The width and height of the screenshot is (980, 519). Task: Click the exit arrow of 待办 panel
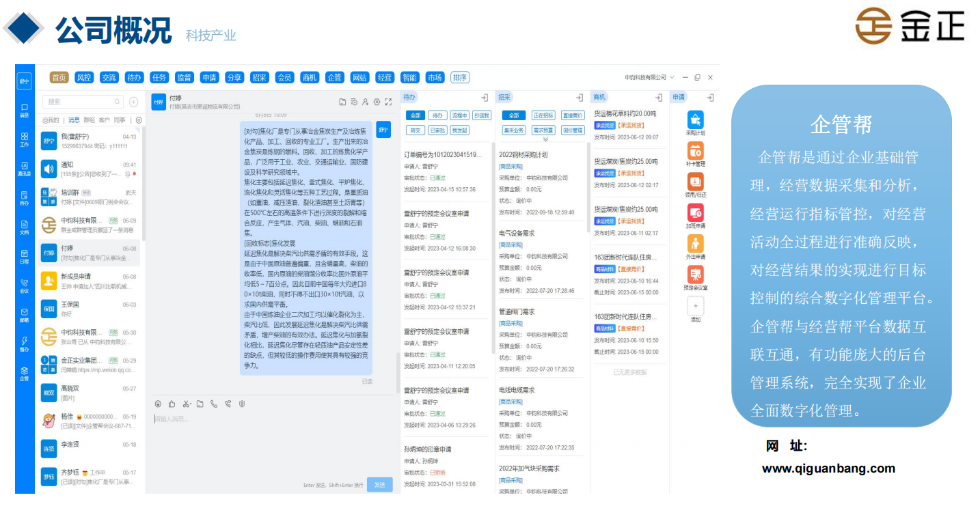point(484,98)
